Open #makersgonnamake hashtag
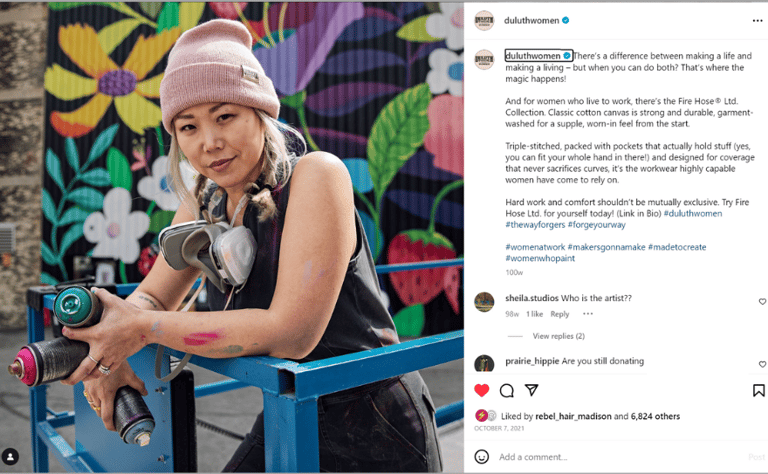768x474 pixels. 606,247
